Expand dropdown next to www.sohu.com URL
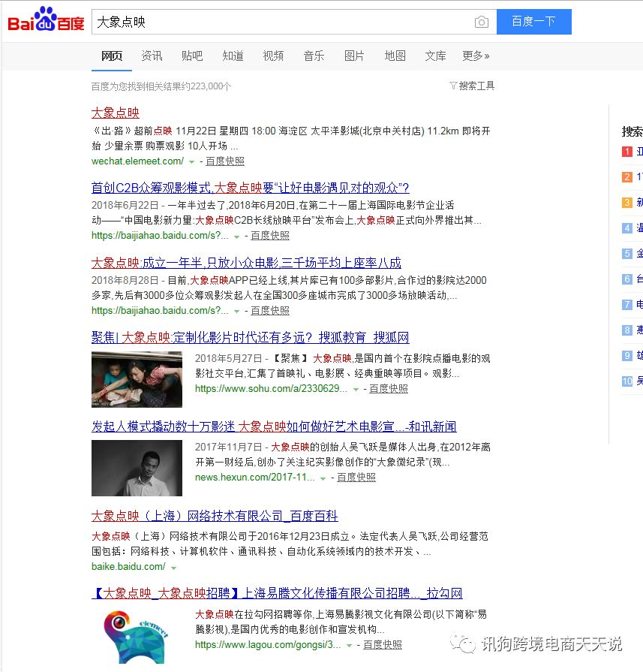Screen dimensions: 643x672 (356, 390)
